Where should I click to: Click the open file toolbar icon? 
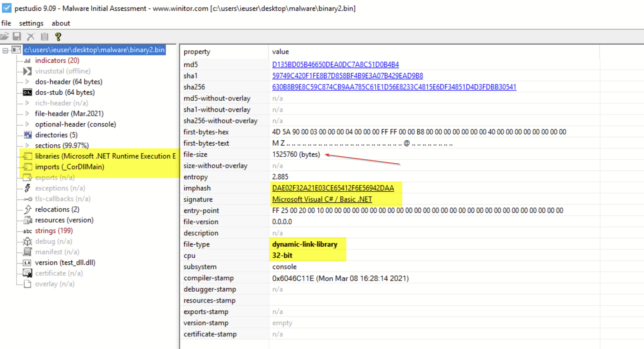(x=4, y=36)
